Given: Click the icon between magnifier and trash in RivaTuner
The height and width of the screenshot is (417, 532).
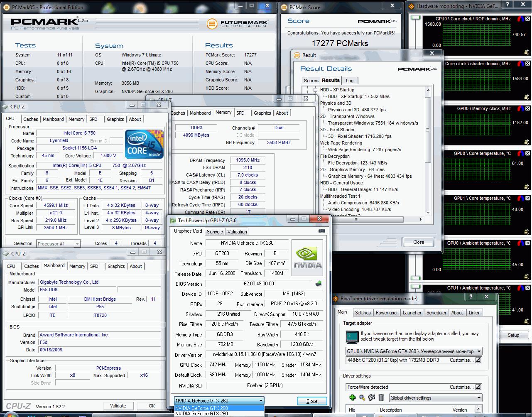Looking at the screenshot, I should pos(372,397).
